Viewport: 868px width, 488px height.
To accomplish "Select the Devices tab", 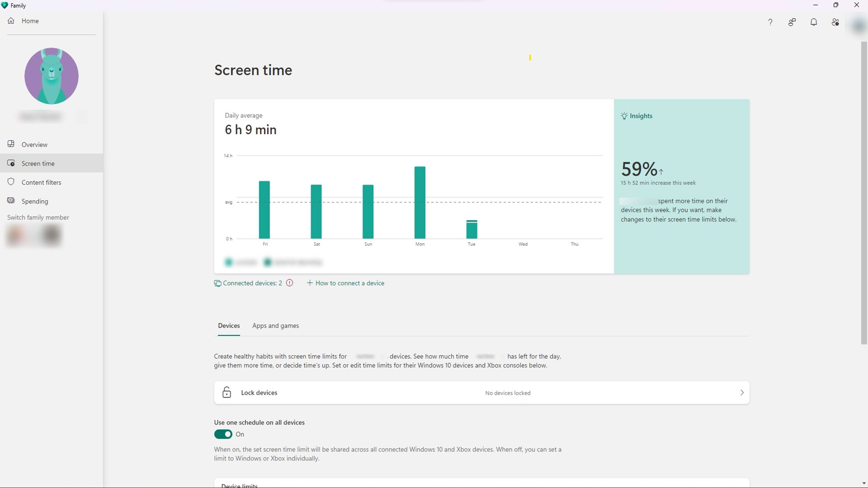I will coord(229,325).
